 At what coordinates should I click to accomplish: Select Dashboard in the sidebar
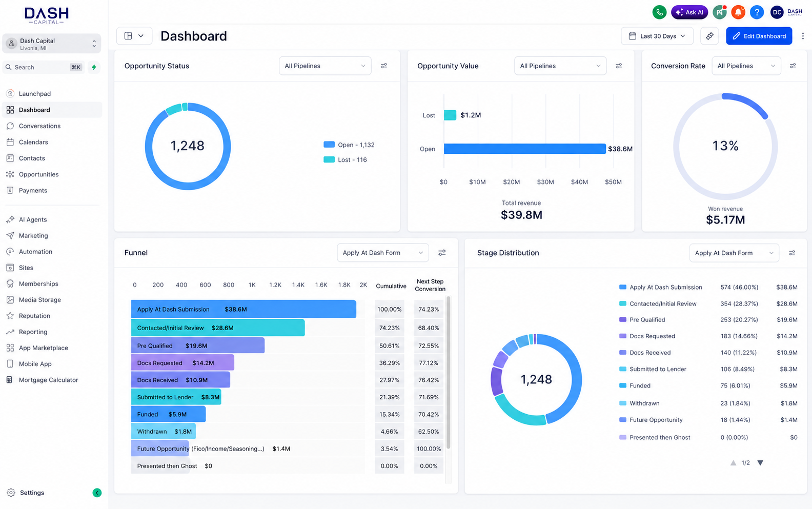click(51, 110)
